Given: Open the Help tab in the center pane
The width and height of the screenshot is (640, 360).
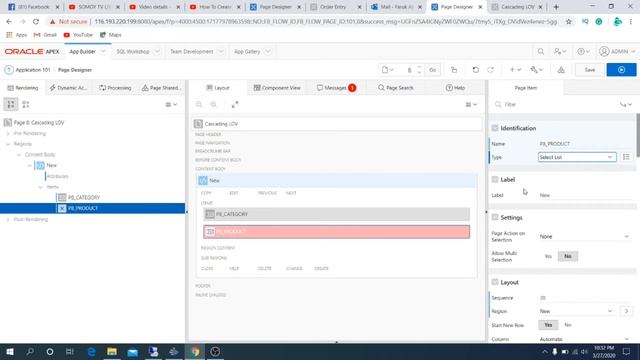Looking at the screenshot, I should tap(455, 88).
